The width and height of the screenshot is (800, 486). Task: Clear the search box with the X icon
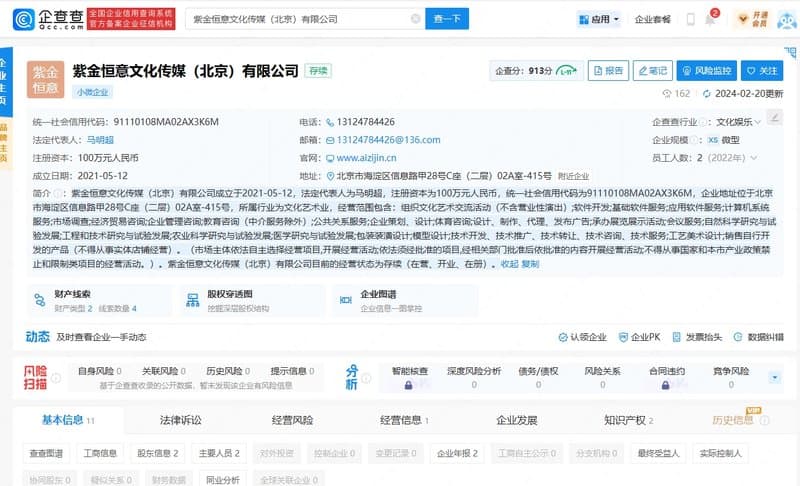415,19
